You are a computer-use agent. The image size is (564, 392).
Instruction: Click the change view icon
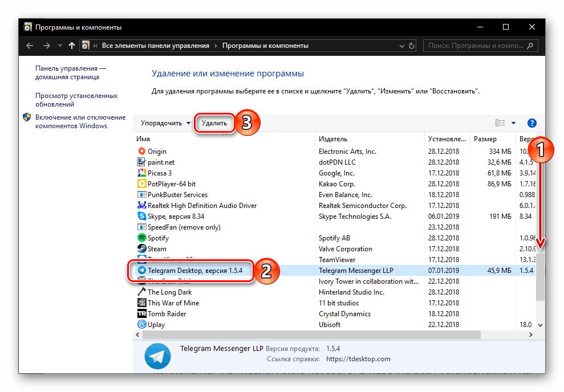(x=500, y=122)
